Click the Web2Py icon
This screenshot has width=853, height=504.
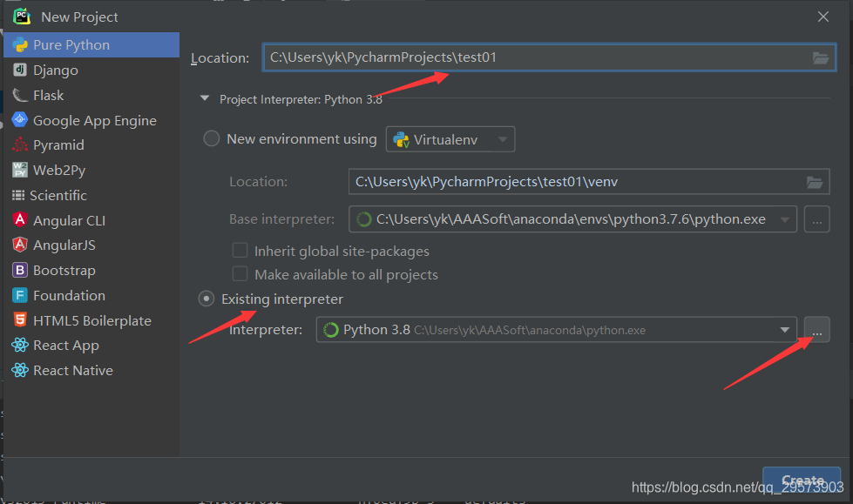(20, 170)
